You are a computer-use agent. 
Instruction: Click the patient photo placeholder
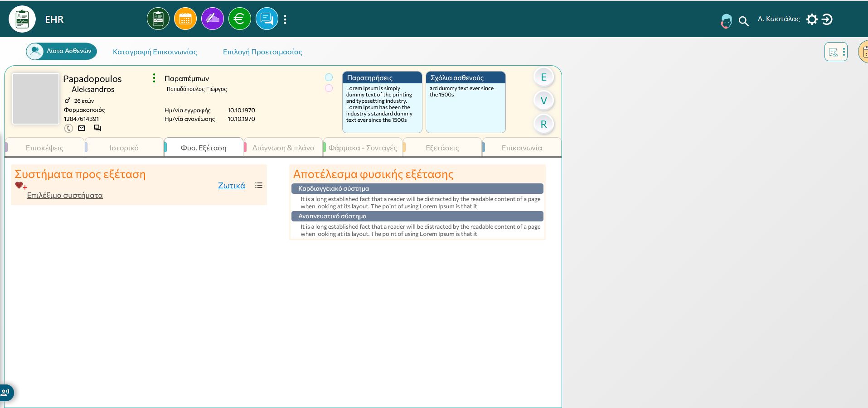point(36,98)
